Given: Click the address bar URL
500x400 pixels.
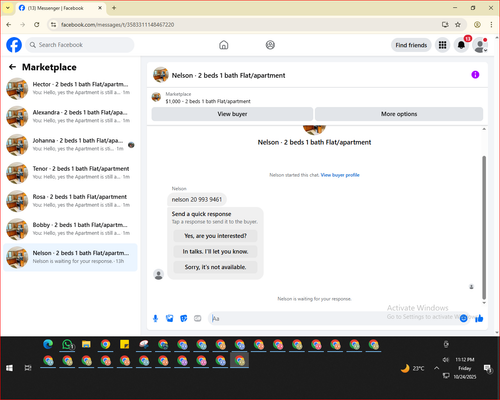Looking at the screenshot, I should [117, 25].
